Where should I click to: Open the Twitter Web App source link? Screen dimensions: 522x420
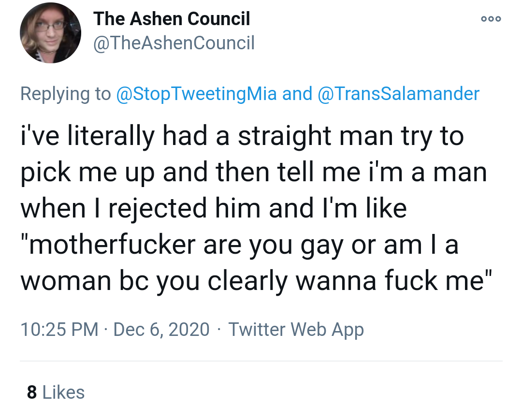[x=296, y=330]
